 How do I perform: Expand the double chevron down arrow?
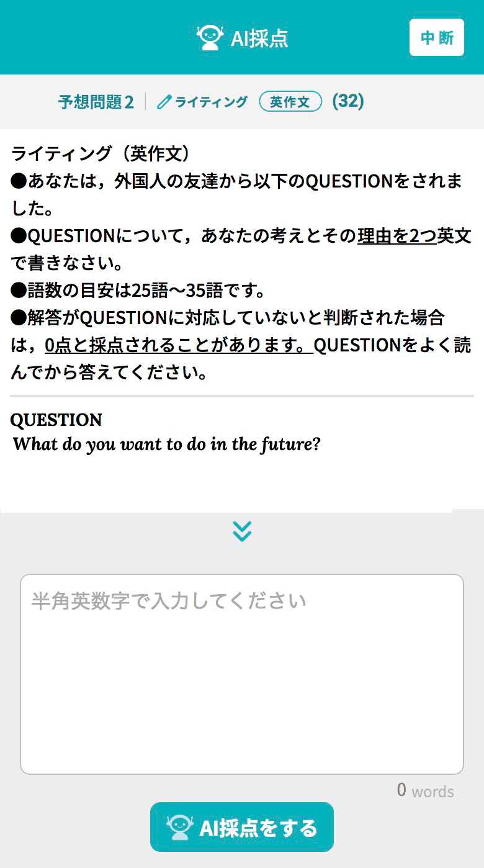click(242, 531)
